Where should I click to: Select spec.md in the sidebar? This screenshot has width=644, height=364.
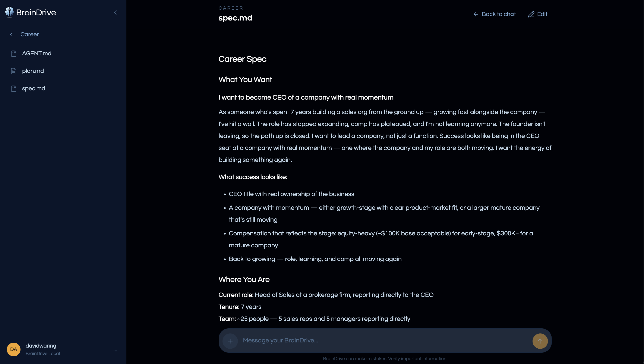pyautogui.click(x=34, y=88)
